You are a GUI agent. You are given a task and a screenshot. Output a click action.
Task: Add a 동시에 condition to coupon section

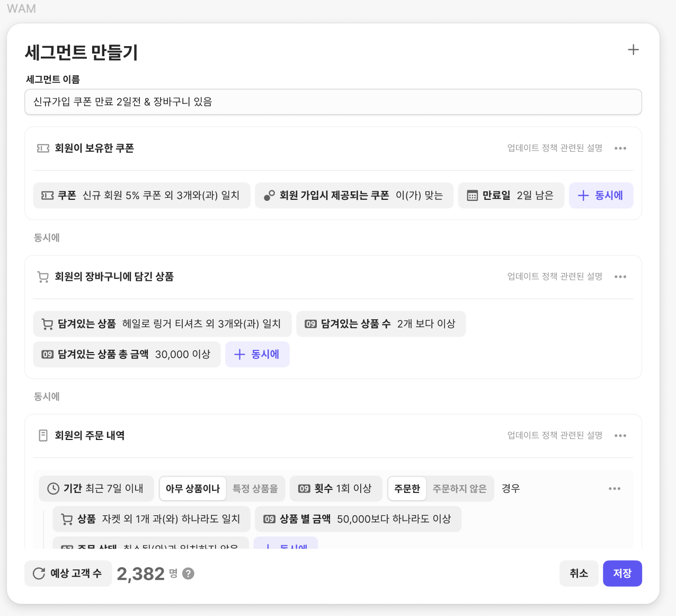[601, 196]
